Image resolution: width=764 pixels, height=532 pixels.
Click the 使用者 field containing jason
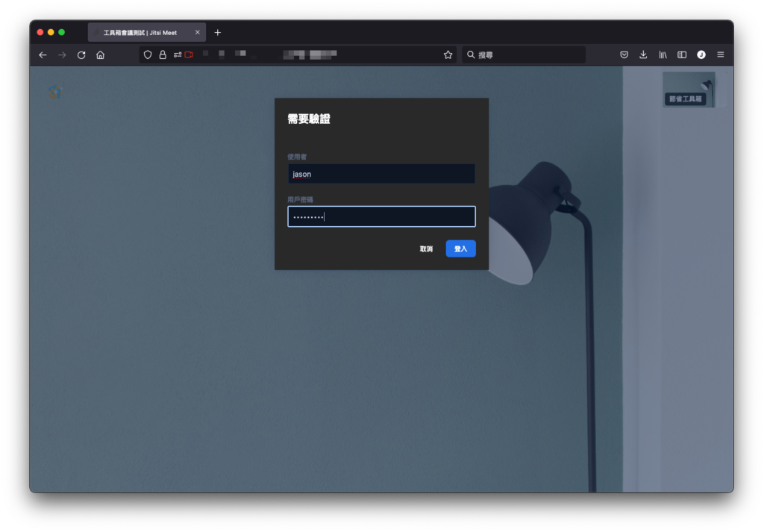(x=381, y=174)
